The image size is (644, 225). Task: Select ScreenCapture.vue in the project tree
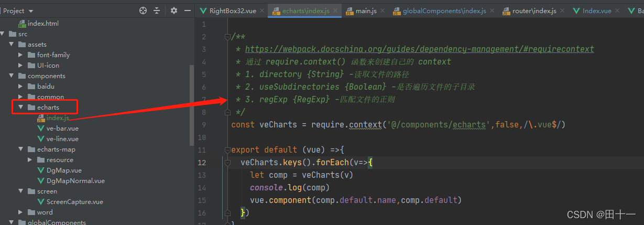(74, 202)
